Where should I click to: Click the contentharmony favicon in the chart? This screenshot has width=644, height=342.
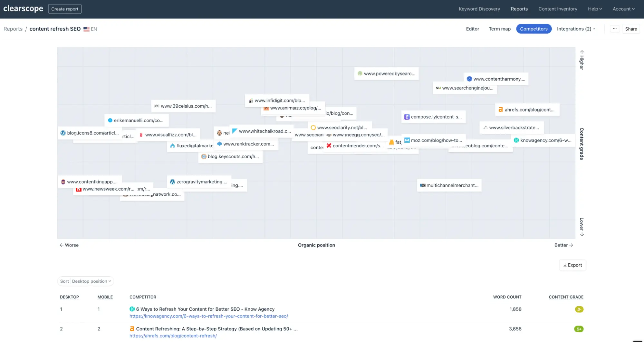(469, 79)
